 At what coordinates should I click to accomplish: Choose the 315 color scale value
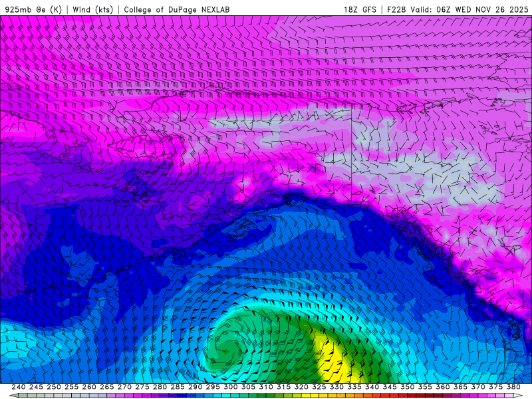point(284,387)
